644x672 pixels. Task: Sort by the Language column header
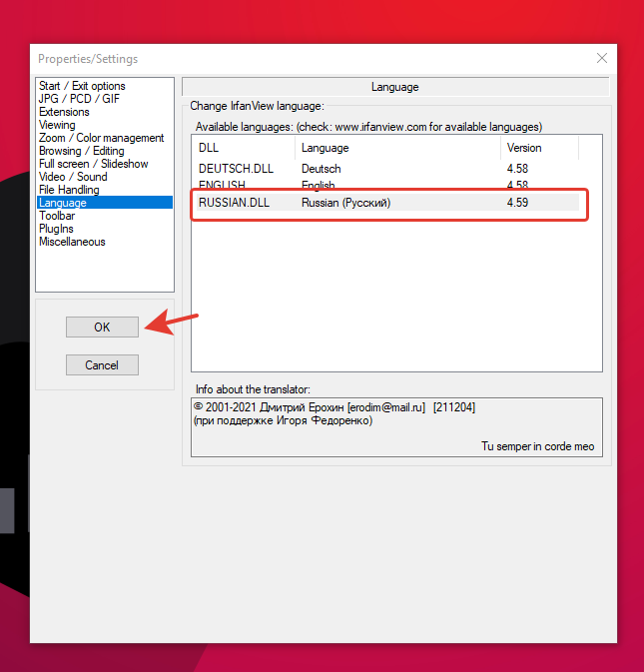tap(397, 148)
